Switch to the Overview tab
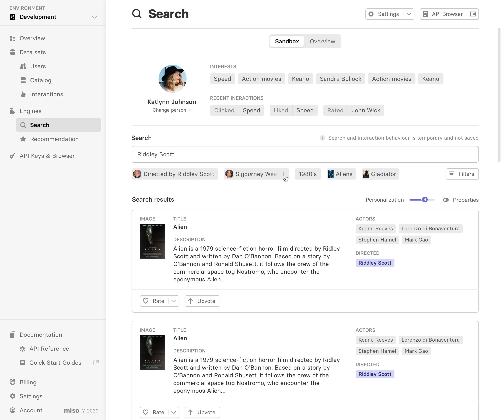This screenshot has width=504, height=420. (x=322, y=41)
